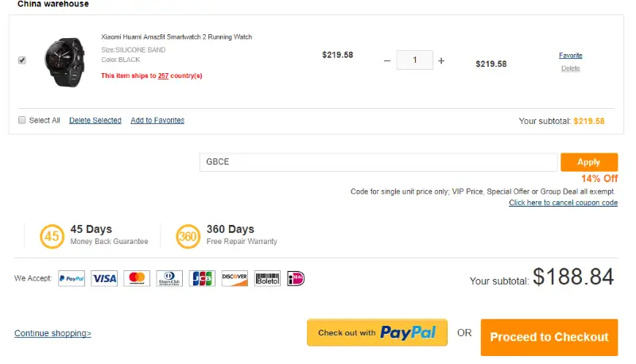Click the Boleto payment icon

267,278
